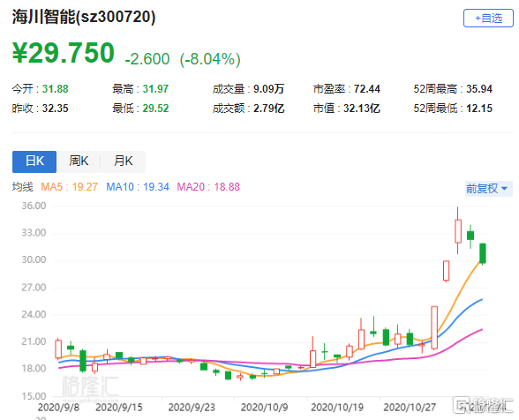Switch to the 日K daily chart tab

pyautogui.click(x=34, y=161)
